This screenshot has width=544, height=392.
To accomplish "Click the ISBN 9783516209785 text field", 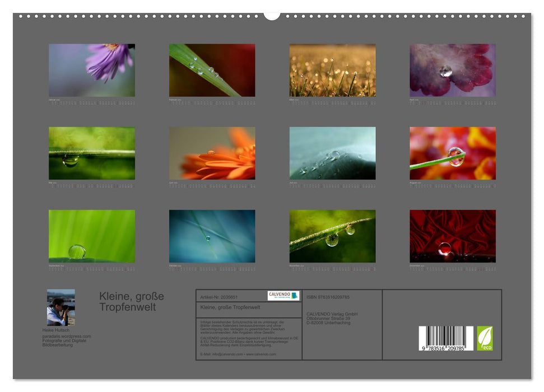I will pyautogui.click(x=328, y=297).
